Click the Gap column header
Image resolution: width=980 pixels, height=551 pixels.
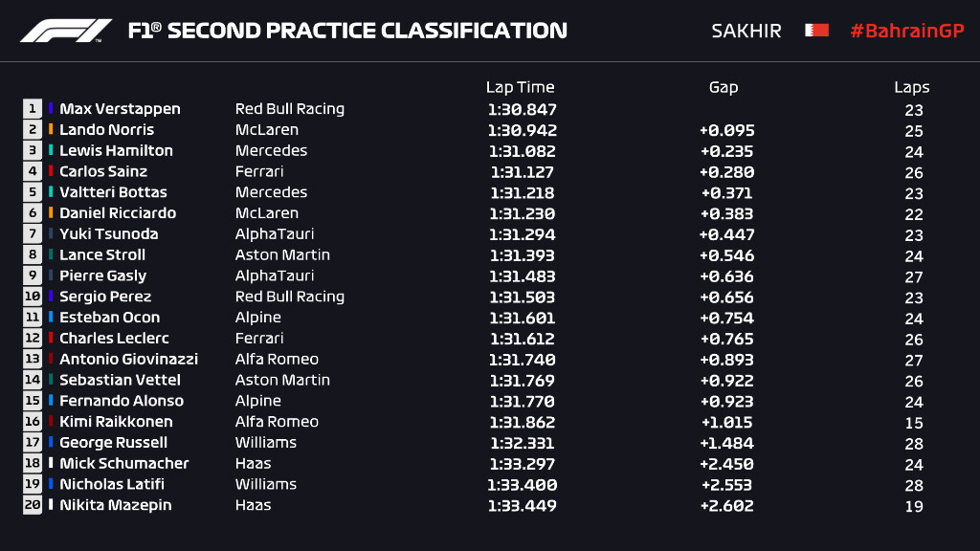pyautogui.click(x=724, y=87)
